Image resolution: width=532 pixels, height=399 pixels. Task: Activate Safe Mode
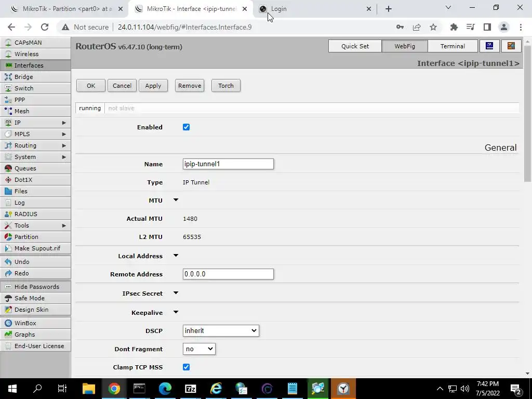point(35,298)
